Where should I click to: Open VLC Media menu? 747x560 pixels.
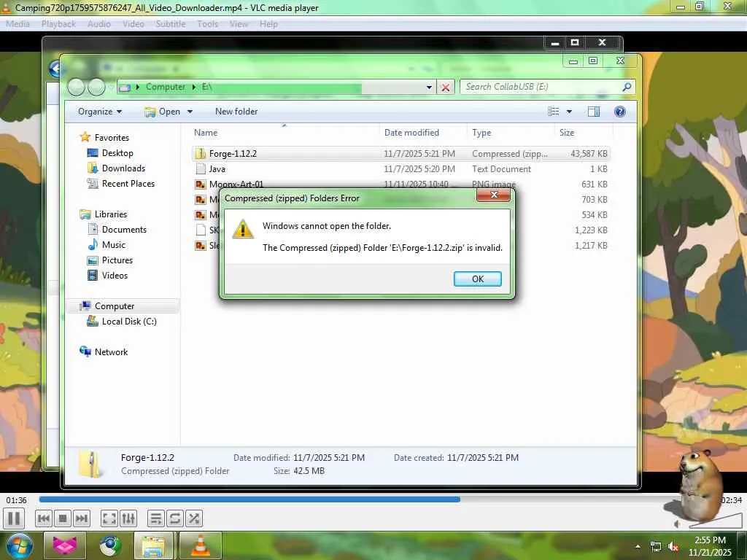point(18,24)
